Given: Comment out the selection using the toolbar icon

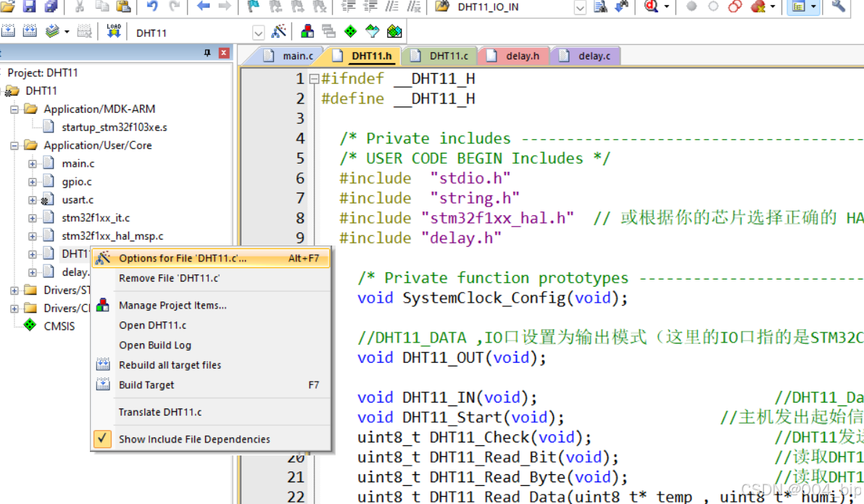Looking at the screenshot, I should tap(392, 7).
